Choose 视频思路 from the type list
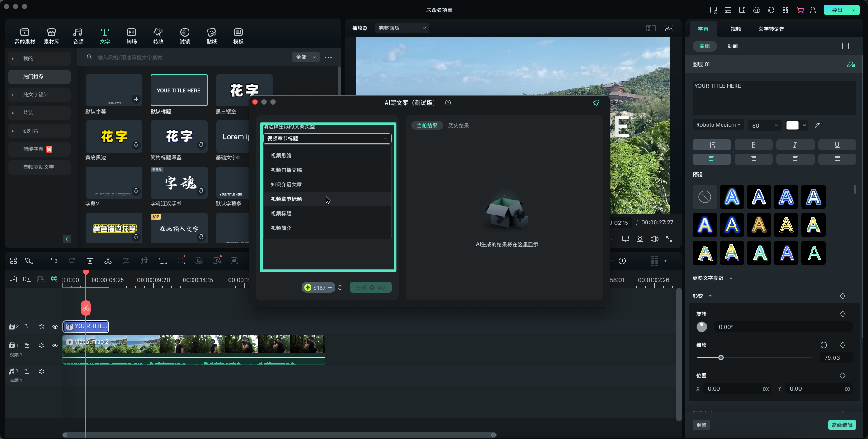Viewport: 868px width, 439px height. tap(327, 156)
